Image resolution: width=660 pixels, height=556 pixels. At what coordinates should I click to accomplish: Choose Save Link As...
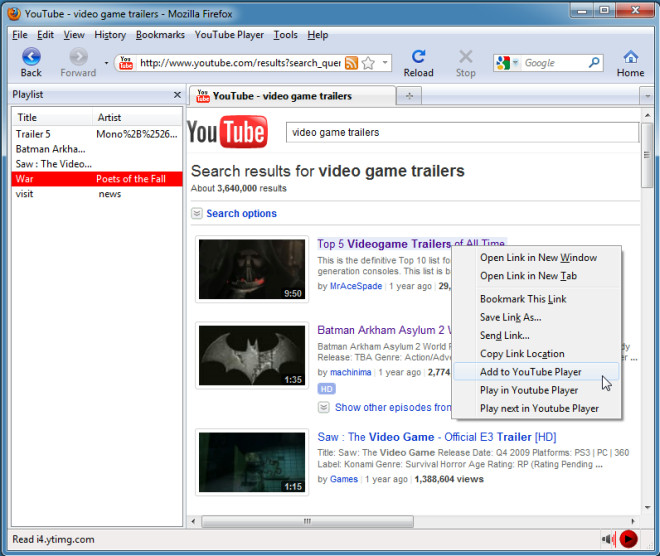537,317
